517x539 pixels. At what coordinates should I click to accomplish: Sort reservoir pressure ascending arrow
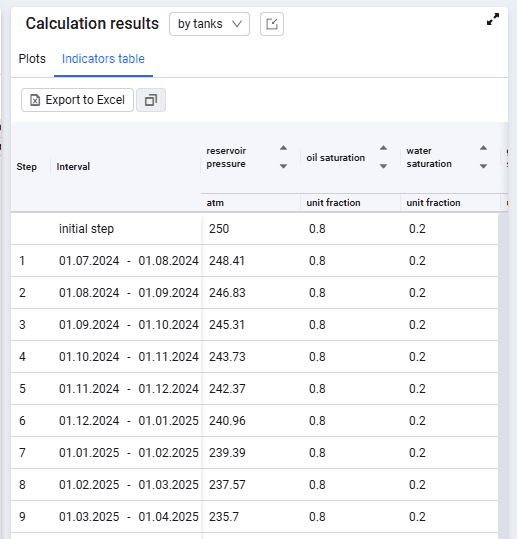tap(283, 148)
